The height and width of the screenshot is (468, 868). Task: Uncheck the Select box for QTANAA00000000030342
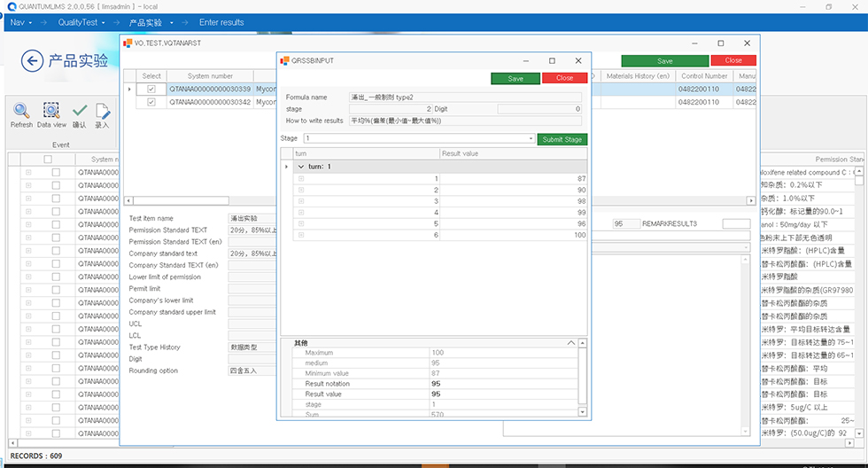(x=151, y=102)
